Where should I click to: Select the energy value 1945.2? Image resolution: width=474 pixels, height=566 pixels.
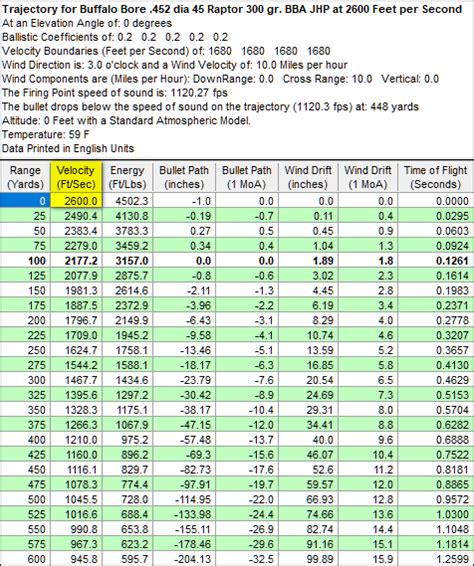coord(127,335)
